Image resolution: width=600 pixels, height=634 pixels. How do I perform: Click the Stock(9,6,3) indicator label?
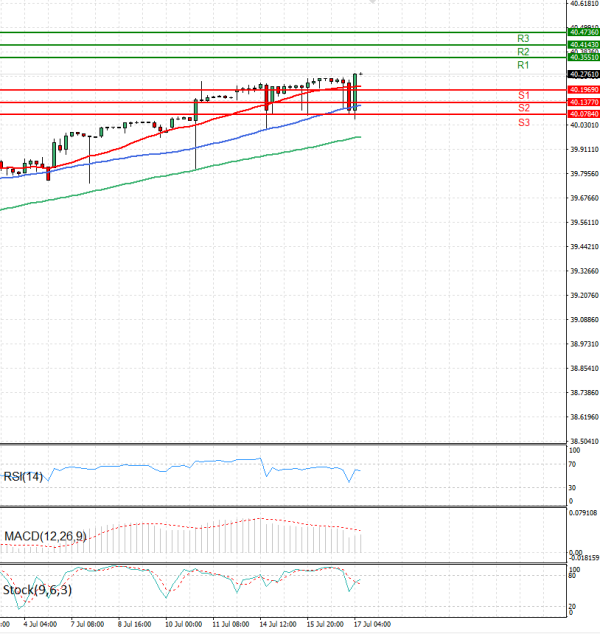[37, 590]
